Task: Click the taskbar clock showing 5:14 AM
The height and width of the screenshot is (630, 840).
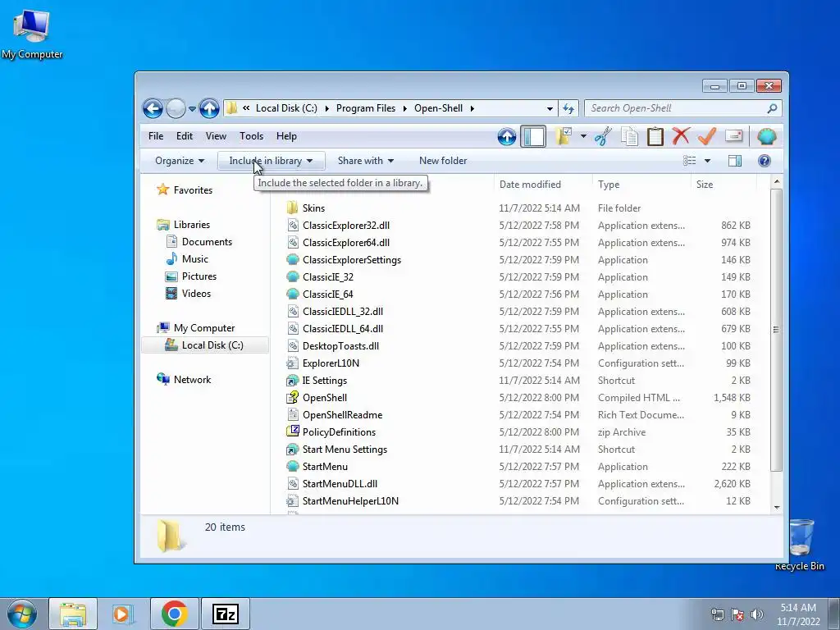Action: pos(798,614)
